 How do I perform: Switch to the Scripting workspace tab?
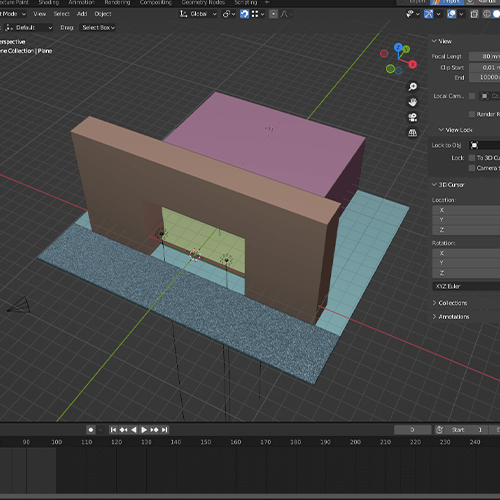[x=246, y=3]
